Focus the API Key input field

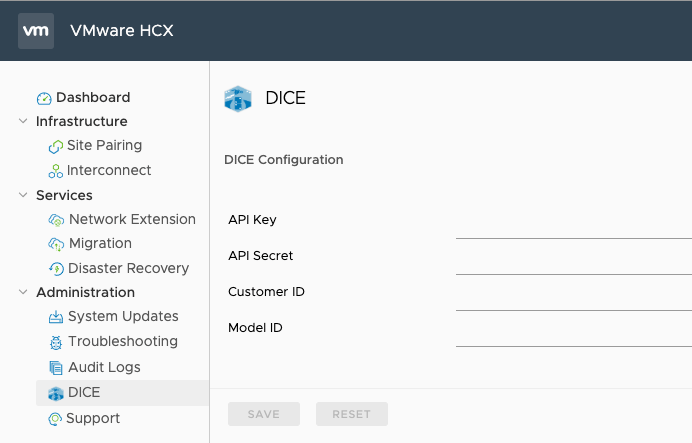[573, 226]
